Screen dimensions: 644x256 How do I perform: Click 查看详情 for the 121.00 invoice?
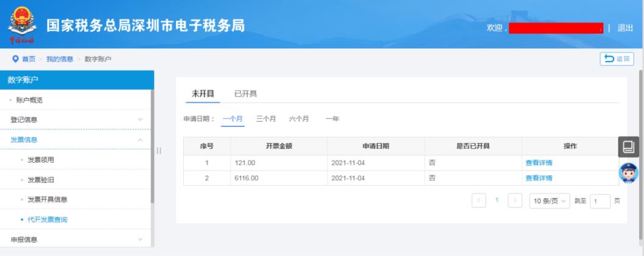(x=539, y=163)
